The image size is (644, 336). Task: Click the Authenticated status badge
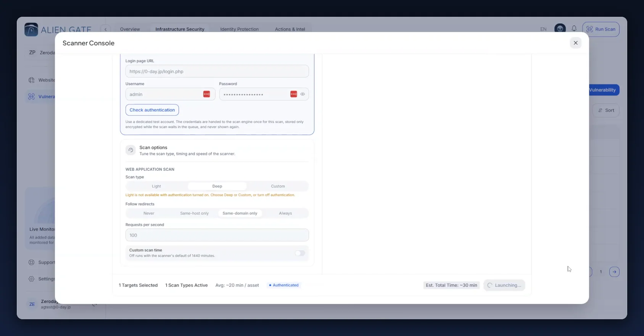coord(283,285)
